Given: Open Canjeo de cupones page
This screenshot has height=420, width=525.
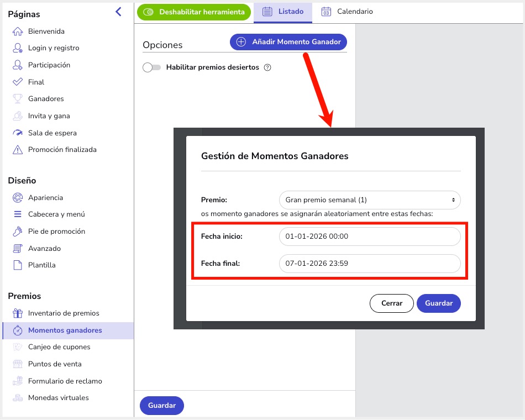Looking at the screenshot, I should click(59, 347).
